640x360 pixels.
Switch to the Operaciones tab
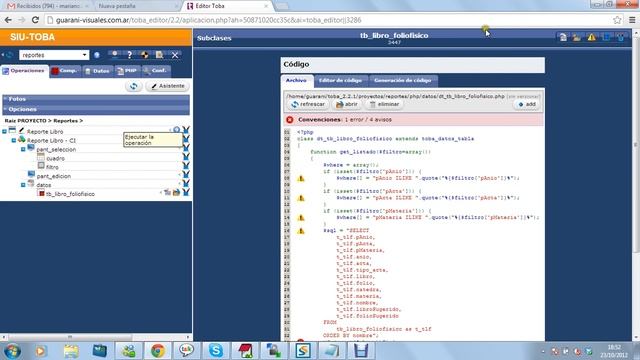pyautogui.click(x=25, y=71)
